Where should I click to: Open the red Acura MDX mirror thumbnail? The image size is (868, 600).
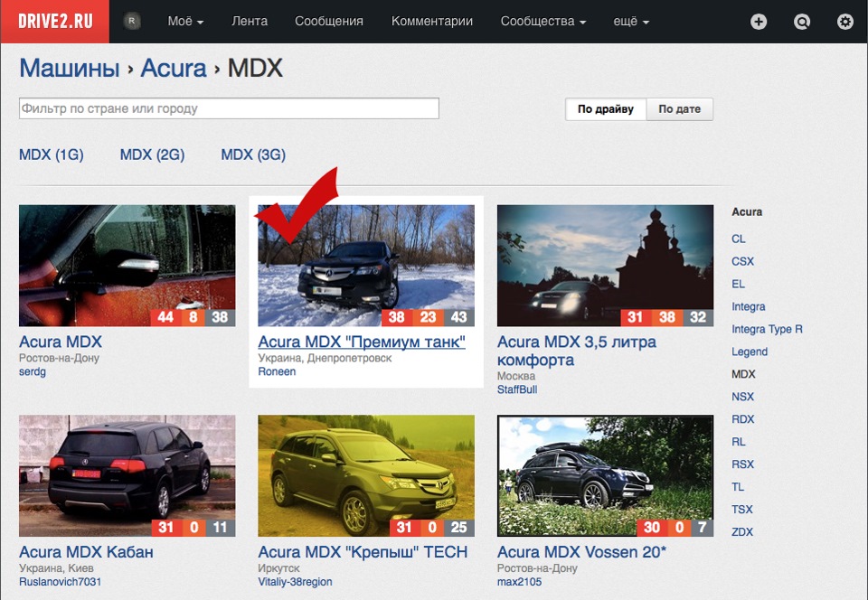click(x=127, y=266)
